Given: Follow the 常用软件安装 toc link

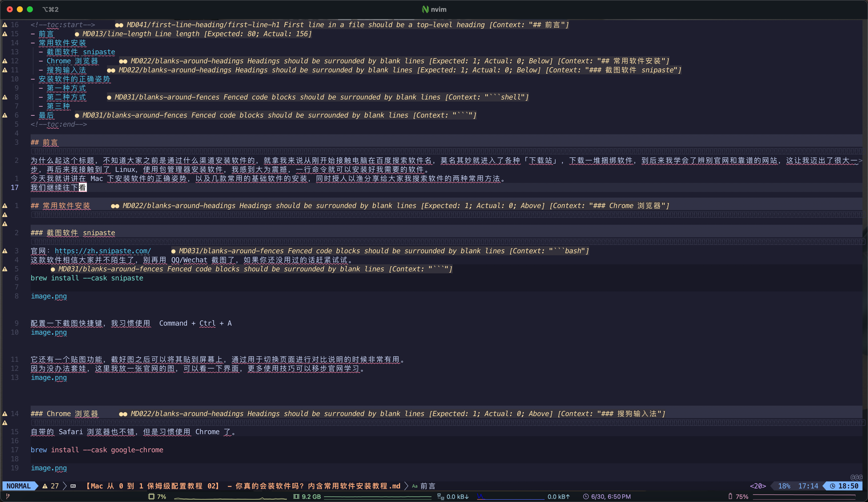Looking at the screenshot, I should click(62, 43).
